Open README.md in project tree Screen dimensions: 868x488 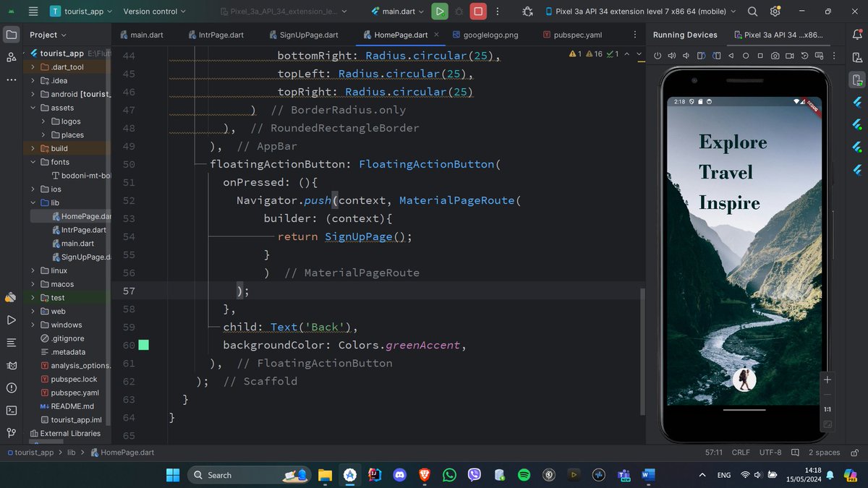pos(67,406)
